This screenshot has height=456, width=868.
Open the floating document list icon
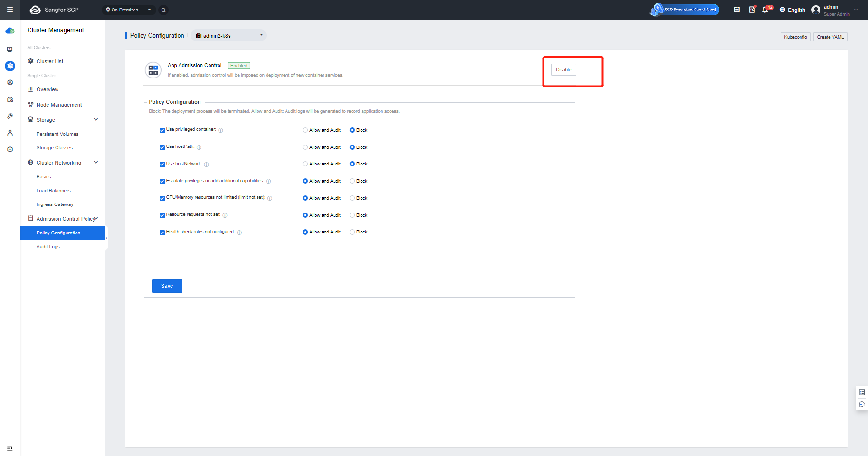click(x=862, y=392)
